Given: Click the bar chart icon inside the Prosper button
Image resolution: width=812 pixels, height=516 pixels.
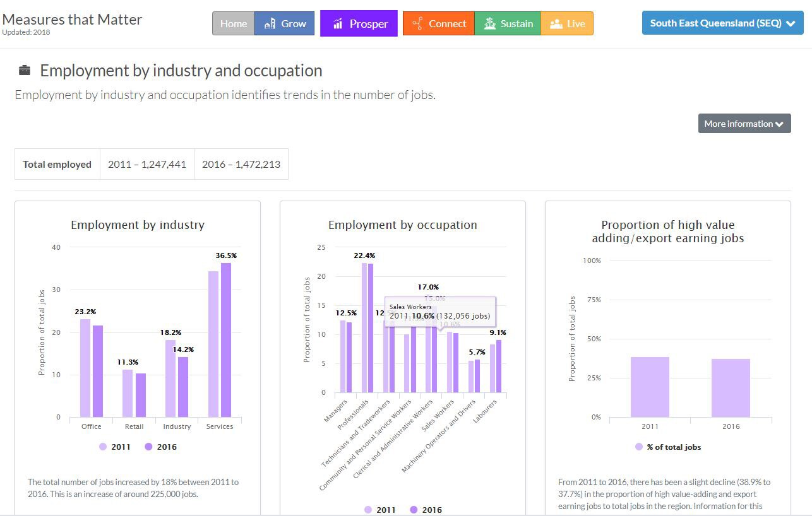Looking at the screenshot, I should pyautogui.click(x=339, y=23).
